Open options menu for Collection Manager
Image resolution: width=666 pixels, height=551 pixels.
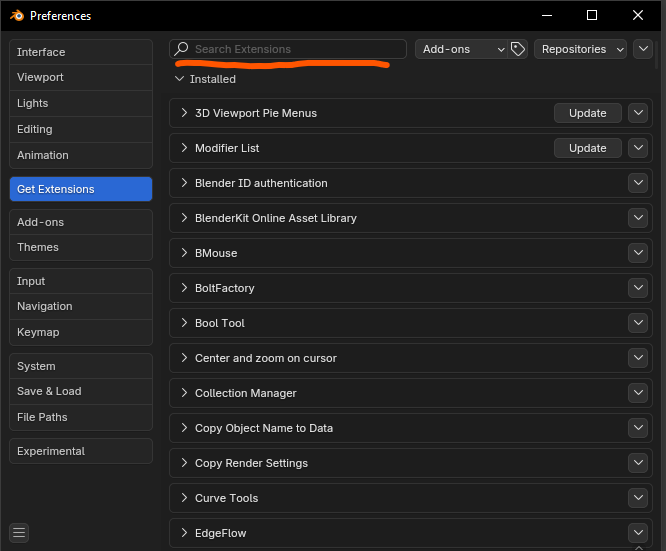(638, 393)
